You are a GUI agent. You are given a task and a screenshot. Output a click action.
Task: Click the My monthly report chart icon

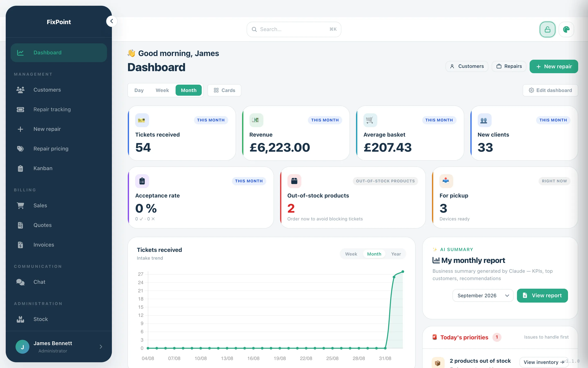point(436,260)
